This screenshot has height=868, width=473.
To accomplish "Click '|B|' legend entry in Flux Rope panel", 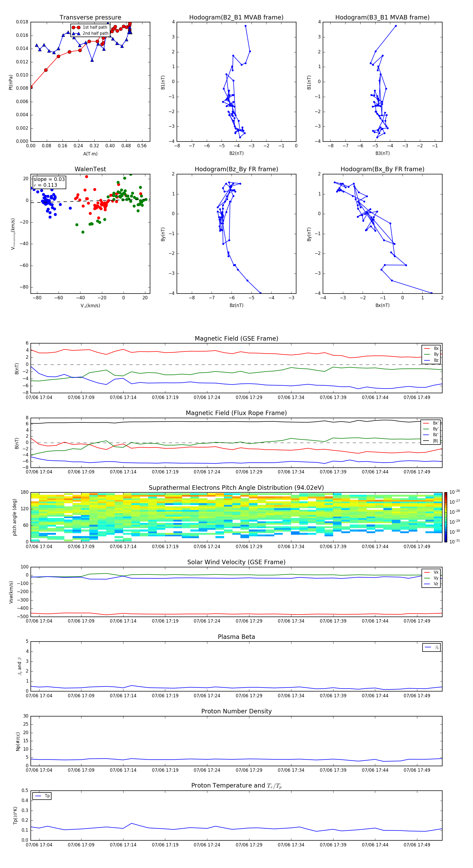I will (431, 441).
